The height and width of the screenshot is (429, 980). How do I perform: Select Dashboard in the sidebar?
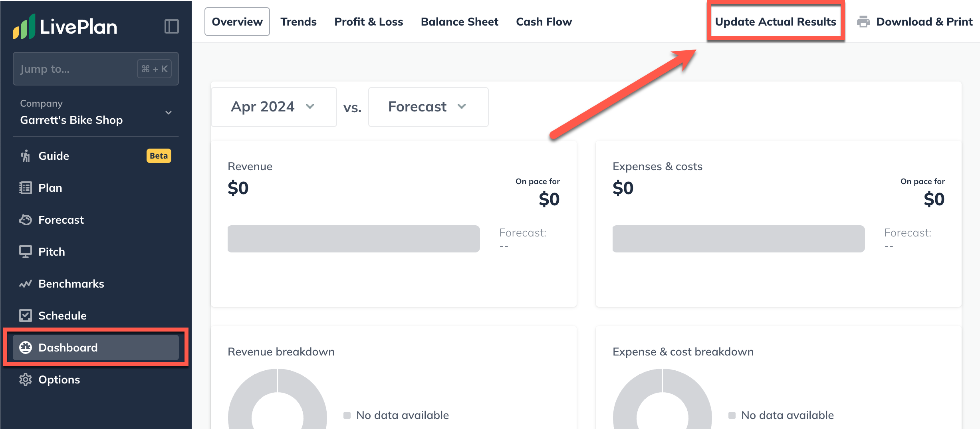pos(96,348)
